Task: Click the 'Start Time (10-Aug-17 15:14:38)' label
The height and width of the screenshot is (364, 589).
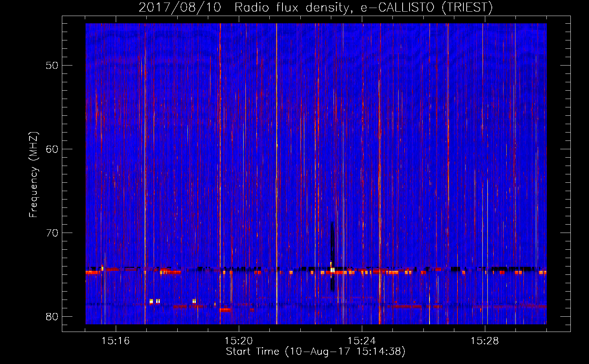Action: pos(316,352)
